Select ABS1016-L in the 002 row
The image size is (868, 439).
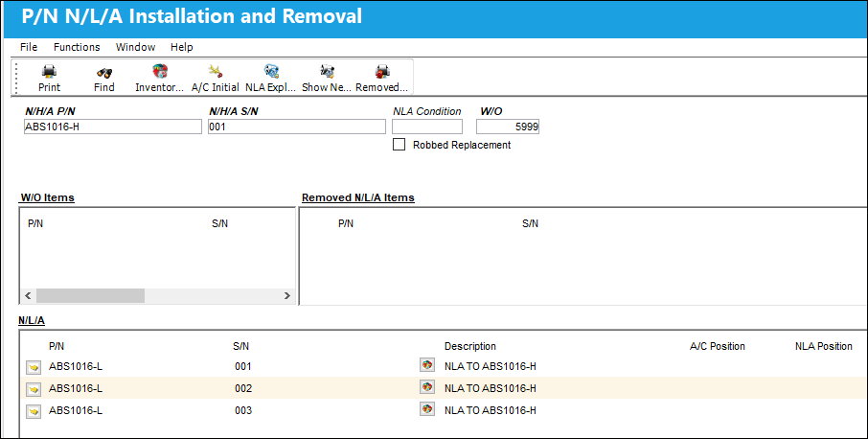tap(76, 388)
